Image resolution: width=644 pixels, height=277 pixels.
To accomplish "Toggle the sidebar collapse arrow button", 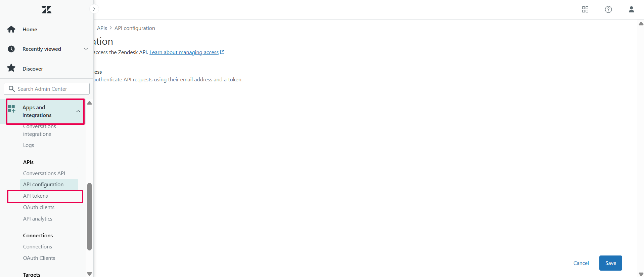I will coord(94,9).
